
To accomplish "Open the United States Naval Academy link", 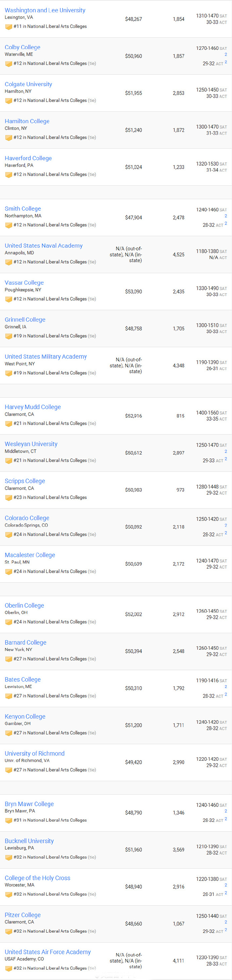I will coord(43,246).
